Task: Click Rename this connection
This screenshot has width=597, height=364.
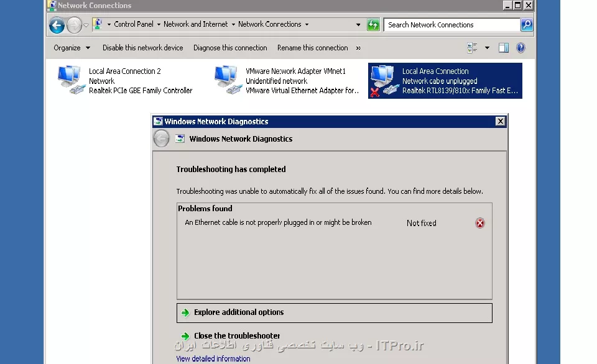Action: tap(313, 48)
